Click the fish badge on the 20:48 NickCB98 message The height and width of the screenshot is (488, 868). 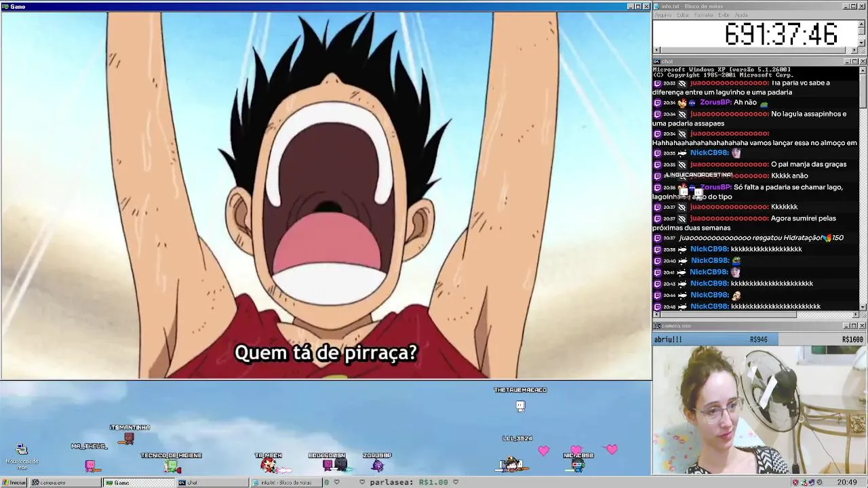682,307
